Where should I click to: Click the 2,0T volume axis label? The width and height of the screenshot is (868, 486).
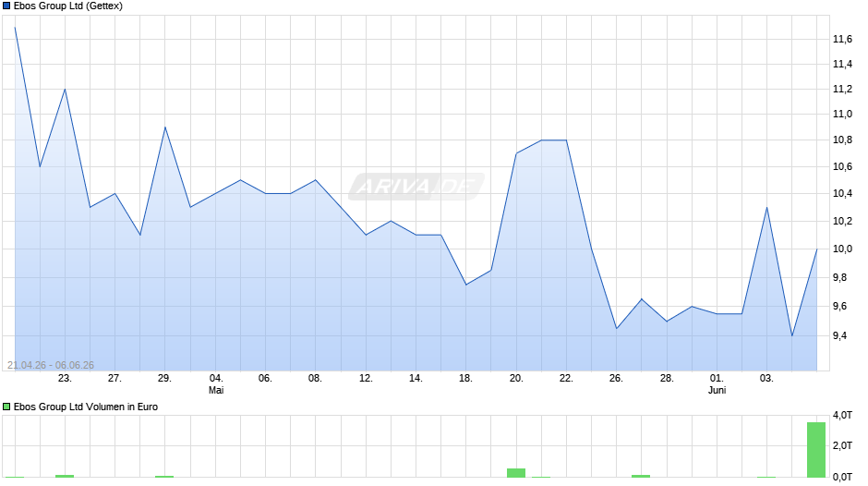[842, 445]
